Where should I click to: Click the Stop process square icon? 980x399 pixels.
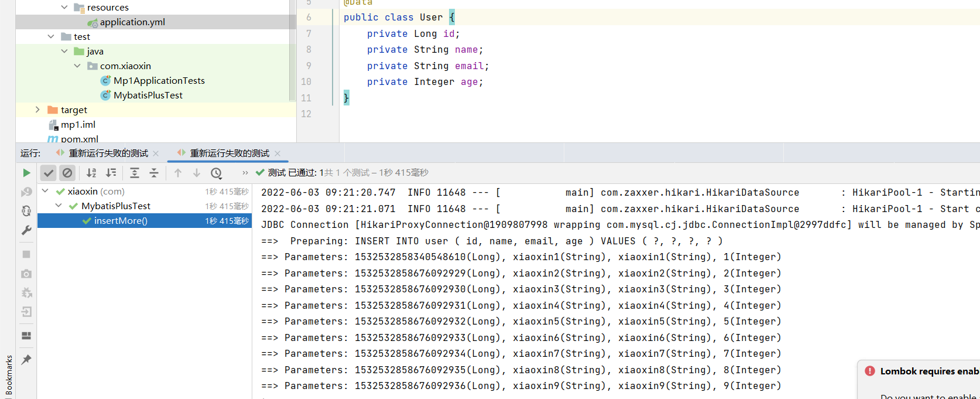[x=26, y=254]
